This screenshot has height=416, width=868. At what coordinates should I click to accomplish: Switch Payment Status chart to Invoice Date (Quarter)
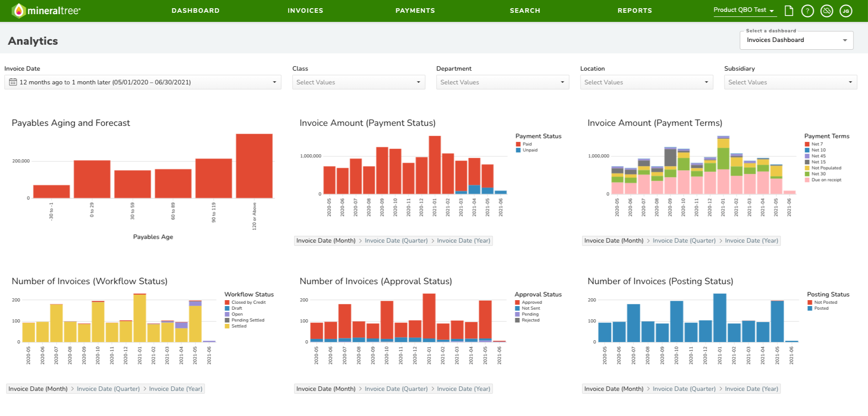[396, 241]
